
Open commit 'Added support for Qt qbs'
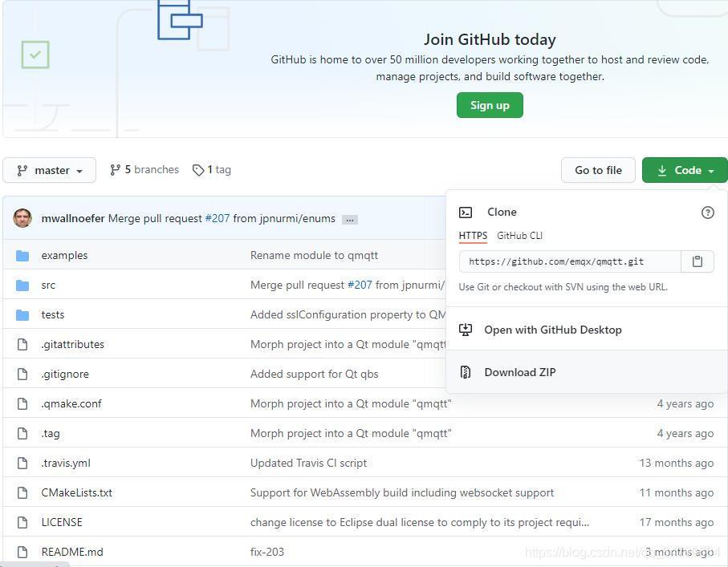pyautogui.click(x=315, y=375)
